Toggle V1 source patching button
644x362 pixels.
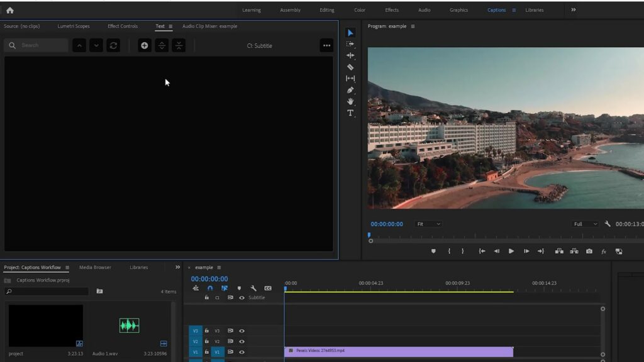[x=196, y=352]
